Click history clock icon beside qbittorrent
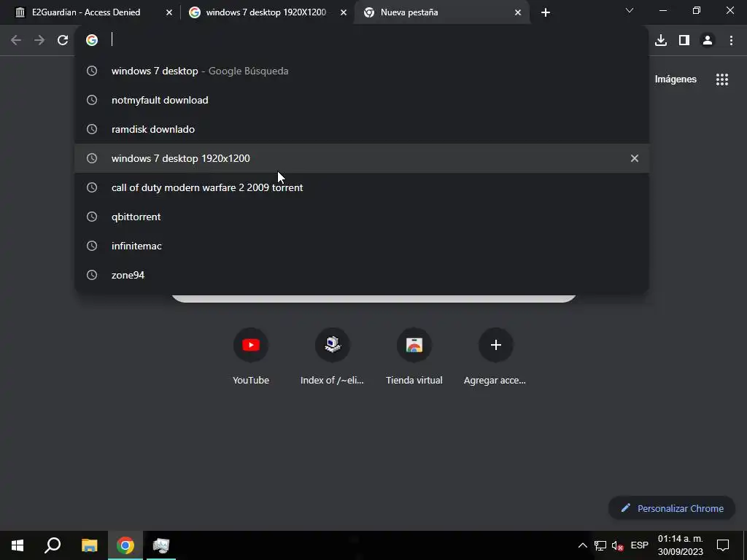The image size is (747, 560). click(x=92, y=217)
